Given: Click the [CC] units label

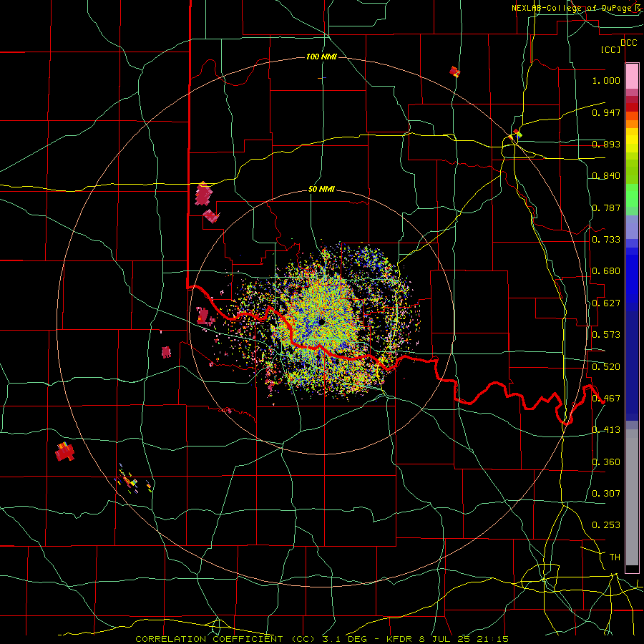Looking at the screenshot, I should (610, 50).
